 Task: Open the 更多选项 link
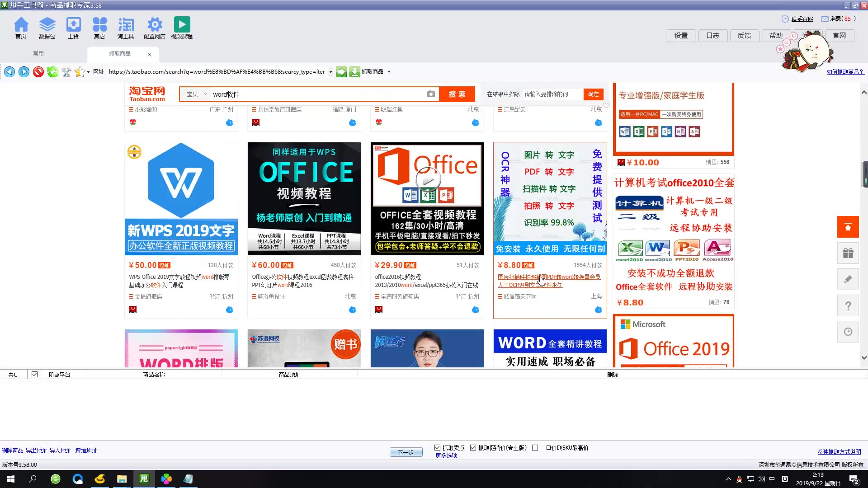(x=446, y=455)
